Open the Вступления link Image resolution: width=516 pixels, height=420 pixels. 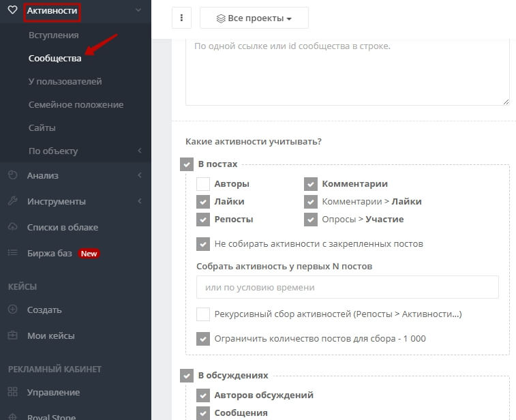pyautogui.click(x=53, y=35)
